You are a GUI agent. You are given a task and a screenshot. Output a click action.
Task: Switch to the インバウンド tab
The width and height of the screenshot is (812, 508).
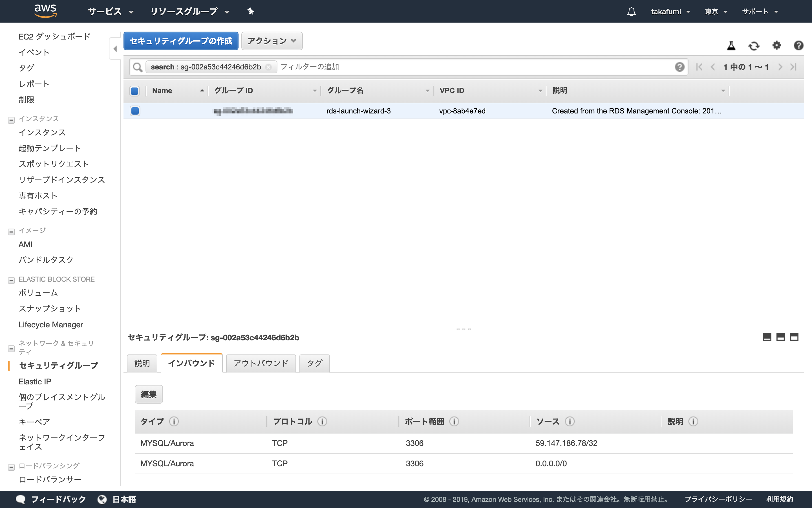(x=191, y=363)
